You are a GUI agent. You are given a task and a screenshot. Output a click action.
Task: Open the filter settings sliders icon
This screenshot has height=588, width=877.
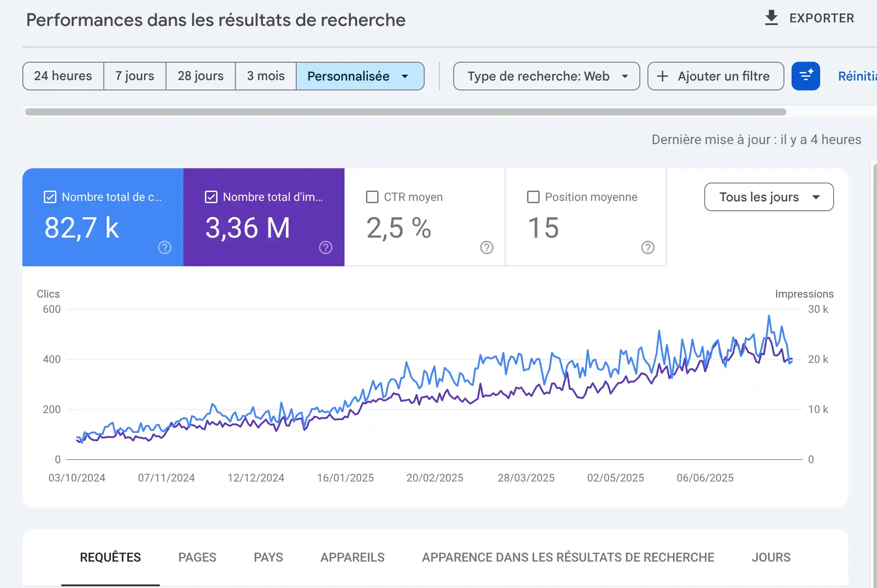click(805, 76)
